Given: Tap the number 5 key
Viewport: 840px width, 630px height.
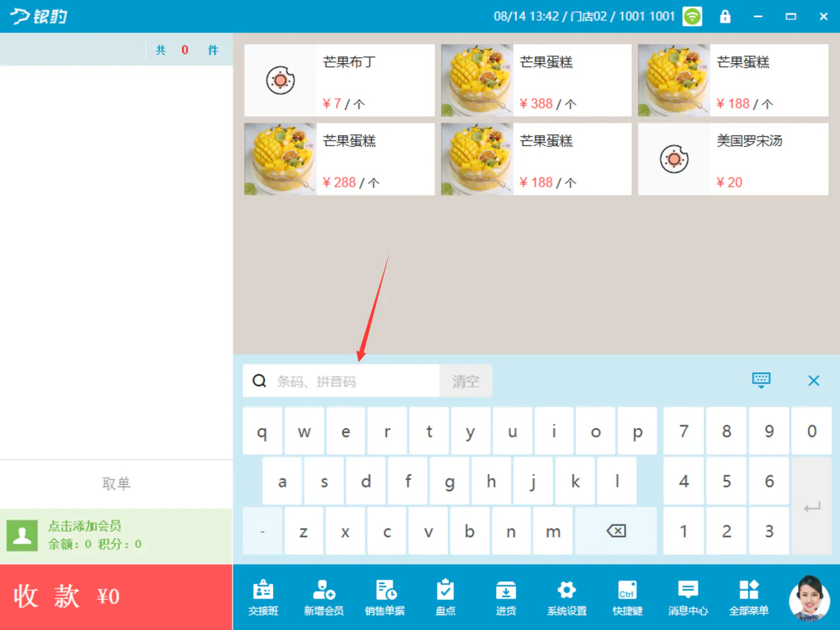Looking at the screenshot, I should click(726, 481).
